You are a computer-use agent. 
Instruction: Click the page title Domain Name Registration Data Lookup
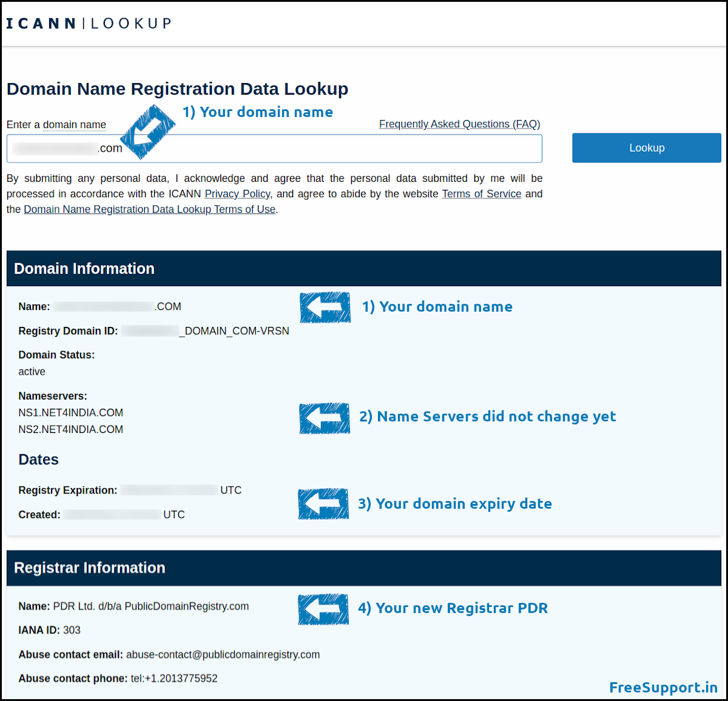pos(177,89)
